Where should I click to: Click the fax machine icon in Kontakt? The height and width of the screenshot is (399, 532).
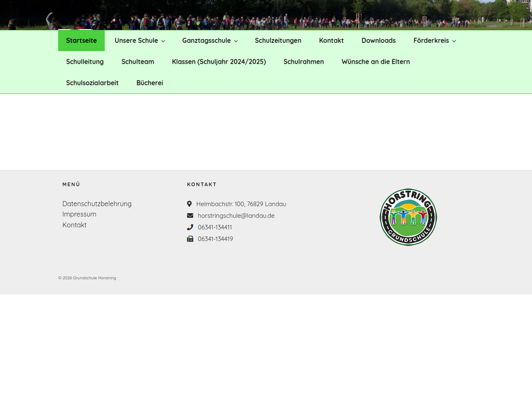coord(190,239)
